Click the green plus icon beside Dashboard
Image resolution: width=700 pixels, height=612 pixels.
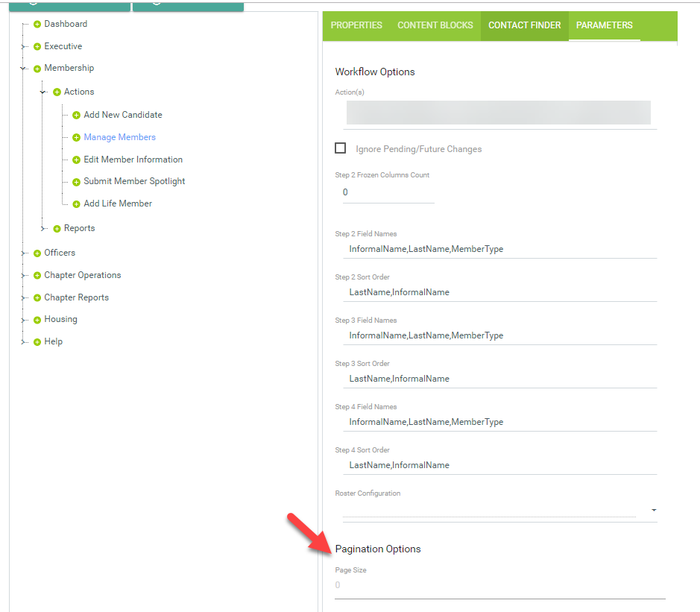37,25
